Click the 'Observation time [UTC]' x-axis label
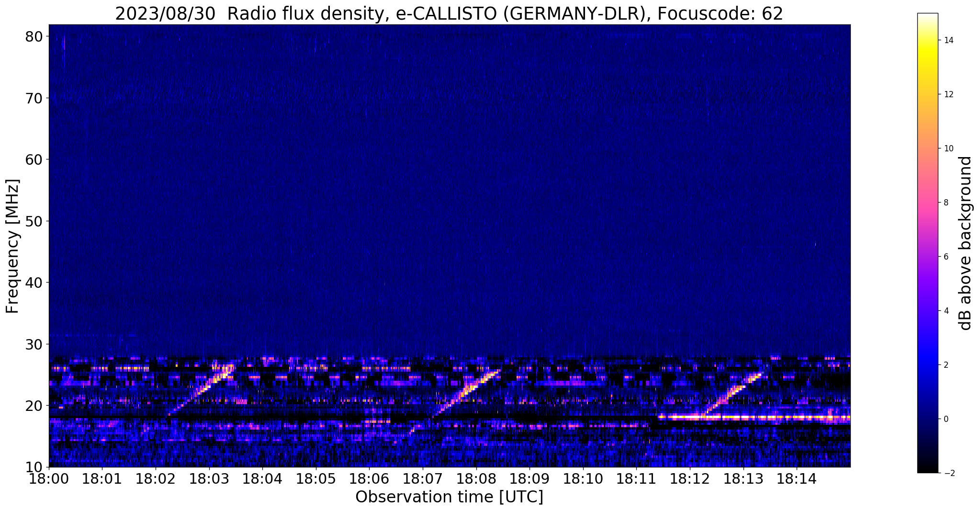Viewport: 980px width, 511px height. click(x=449, y=497)
